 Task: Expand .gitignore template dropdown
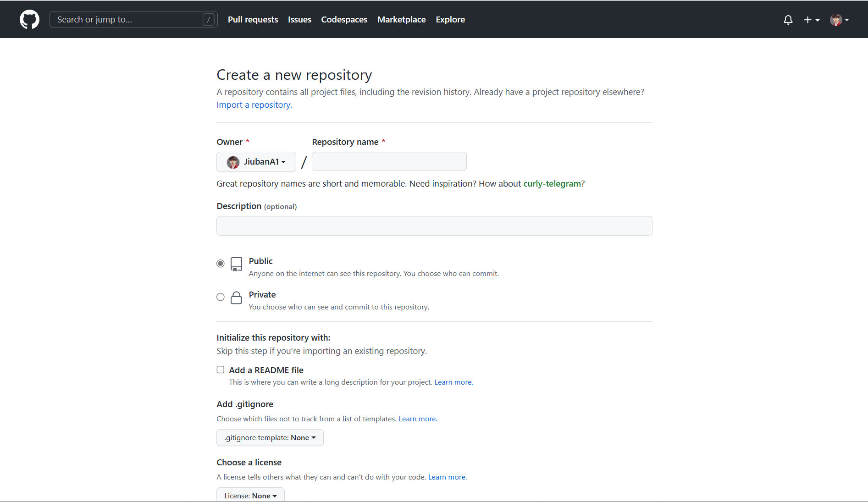pyautogui.click(x=270, y=438)
